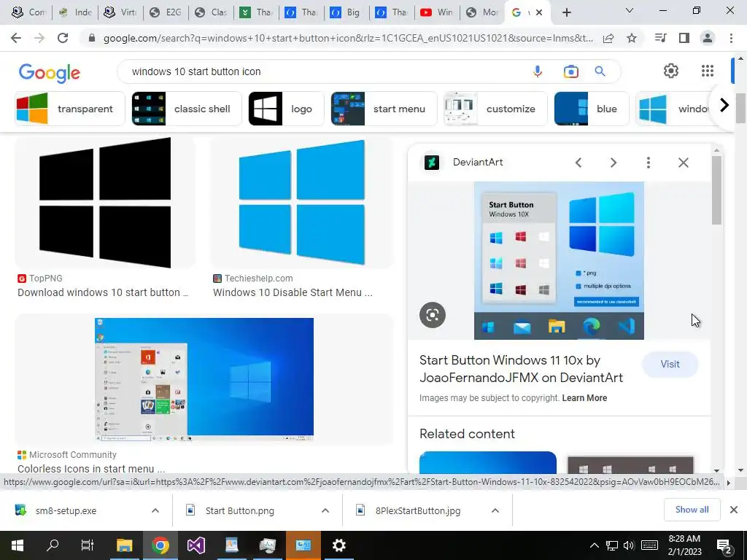747x560 pixels.
Task: Open a new browser tab
Action: (x=566, y=12)
